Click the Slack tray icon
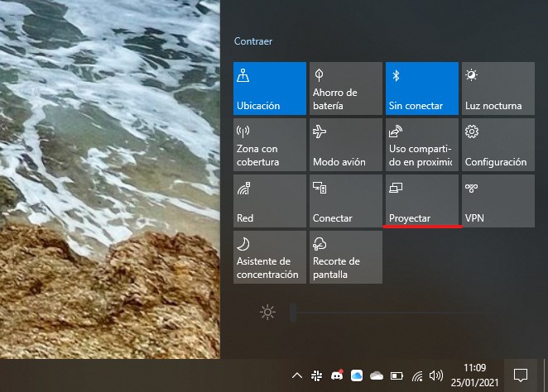 click(317, 375)
